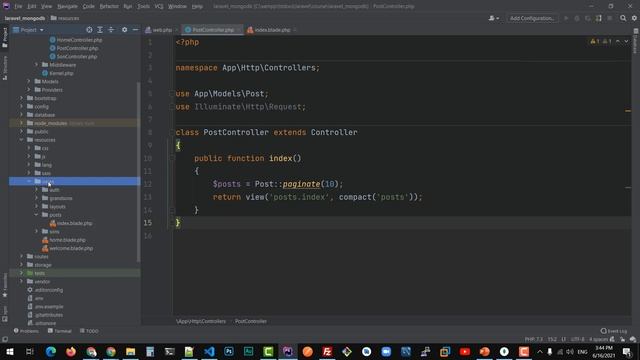Screen dimensions: 640x360
Task: Select .editorconfig file in the tree
Action: tap(45, 290)
